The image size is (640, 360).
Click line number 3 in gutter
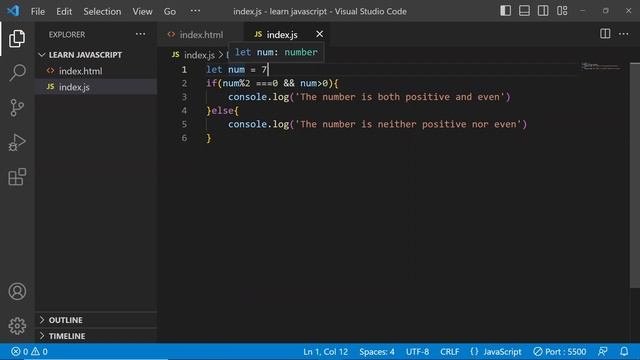coord(184,97)
